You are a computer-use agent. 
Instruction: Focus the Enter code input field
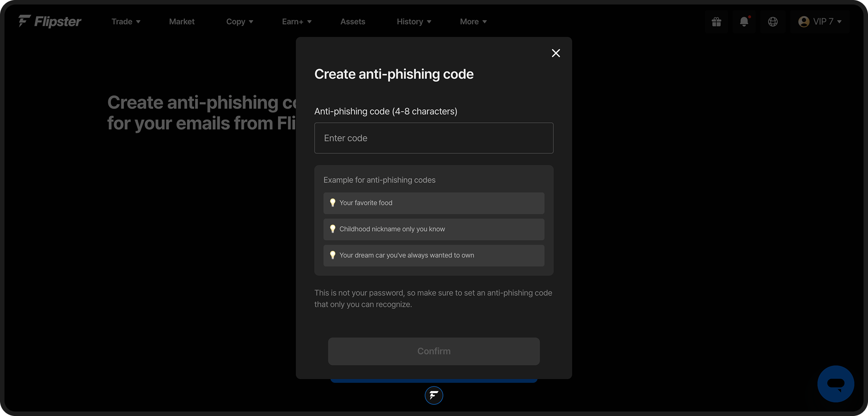click(x=434, y=138)
